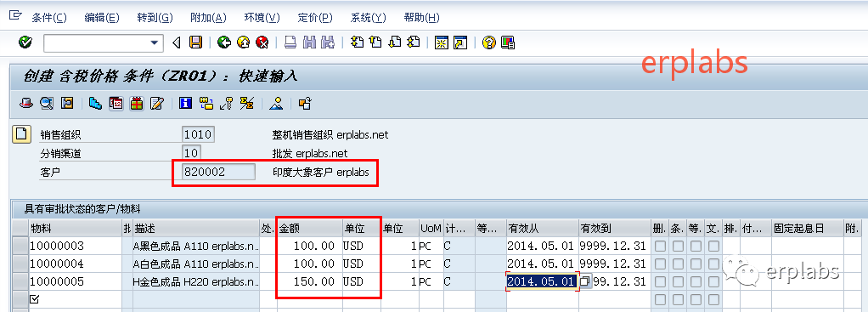
Task: Click the green Back arrow icon
Action: 223,43
